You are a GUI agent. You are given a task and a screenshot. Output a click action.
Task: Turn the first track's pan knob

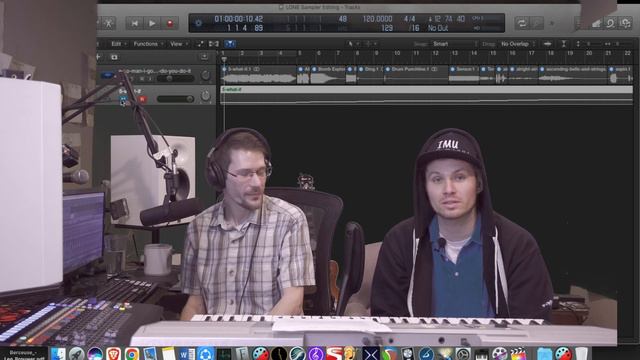pos(205,75)
